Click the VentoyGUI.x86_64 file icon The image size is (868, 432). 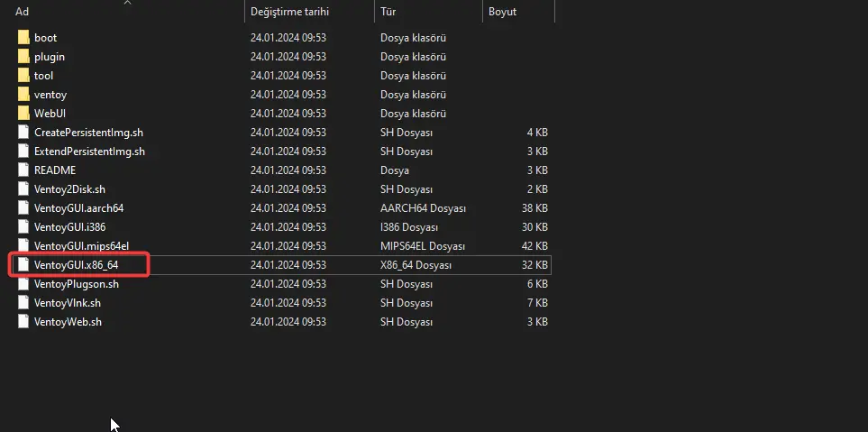tap(23, 265)
